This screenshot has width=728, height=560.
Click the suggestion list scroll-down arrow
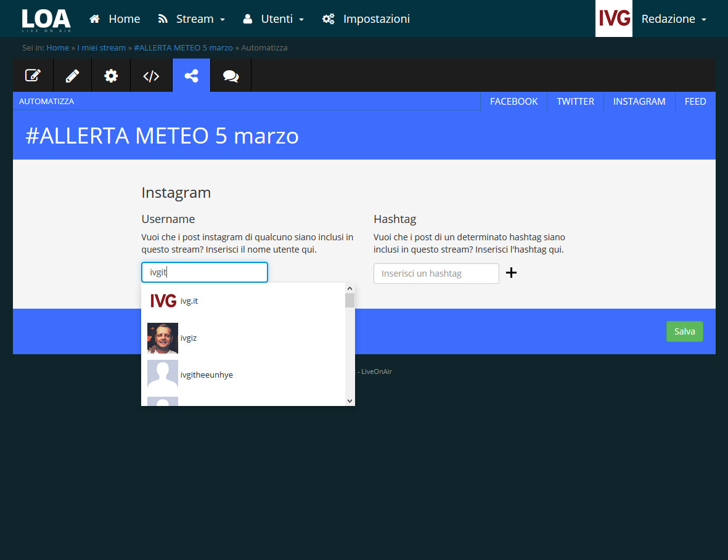coord(350,401)
